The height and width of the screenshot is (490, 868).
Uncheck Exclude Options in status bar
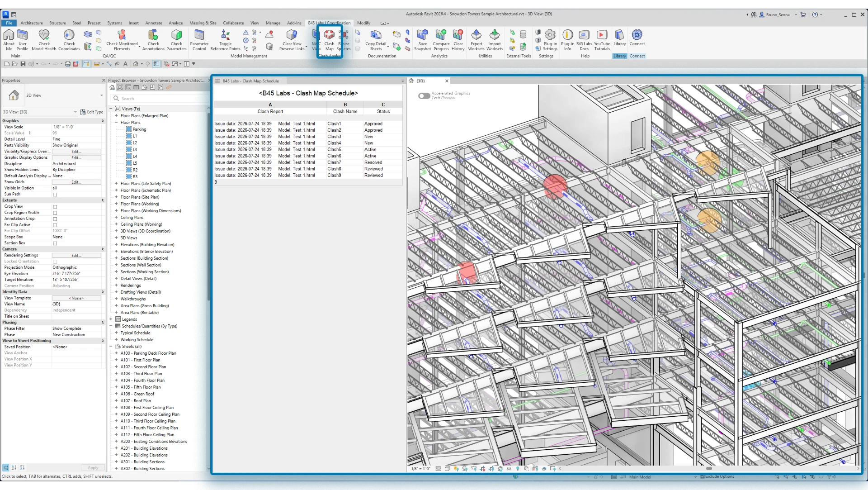(x=703, y=477)
